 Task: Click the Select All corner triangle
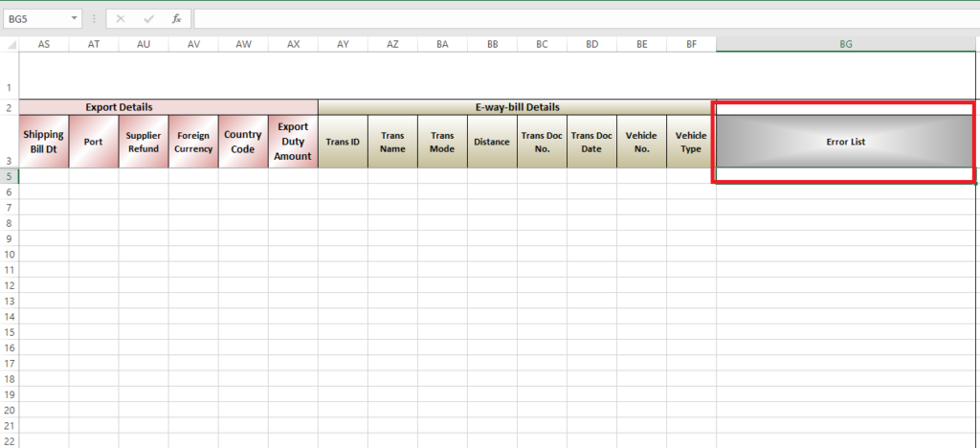[11, 44]
